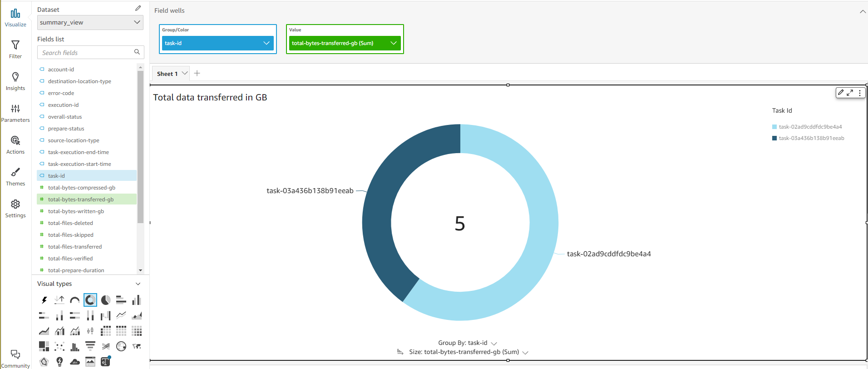868x369 pixels.
Task: Select the Horizontal bar chart visual type
Action: [x=121, y=300]
